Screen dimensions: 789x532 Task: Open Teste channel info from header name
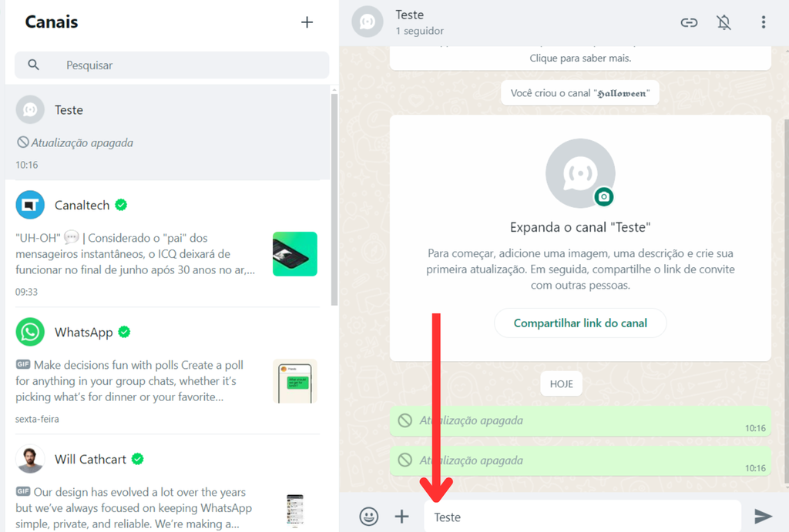pyautogui.click(x=410, y=15)
